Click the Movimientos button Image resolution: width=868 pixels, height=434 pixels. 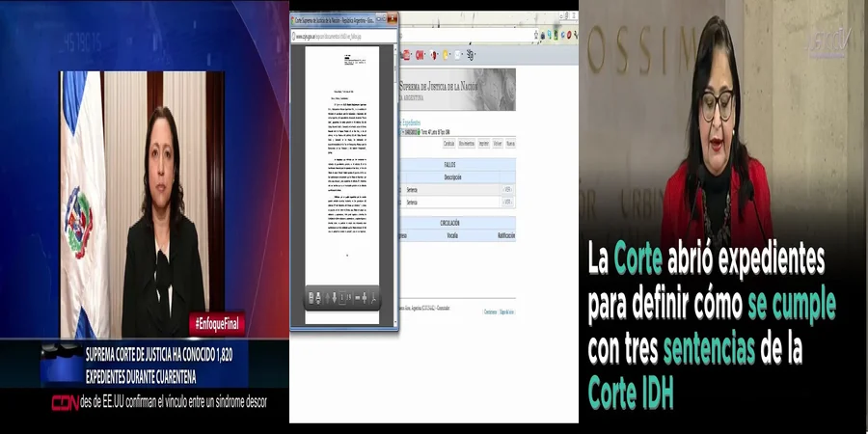pyautogui.click(x=467, y=144)
